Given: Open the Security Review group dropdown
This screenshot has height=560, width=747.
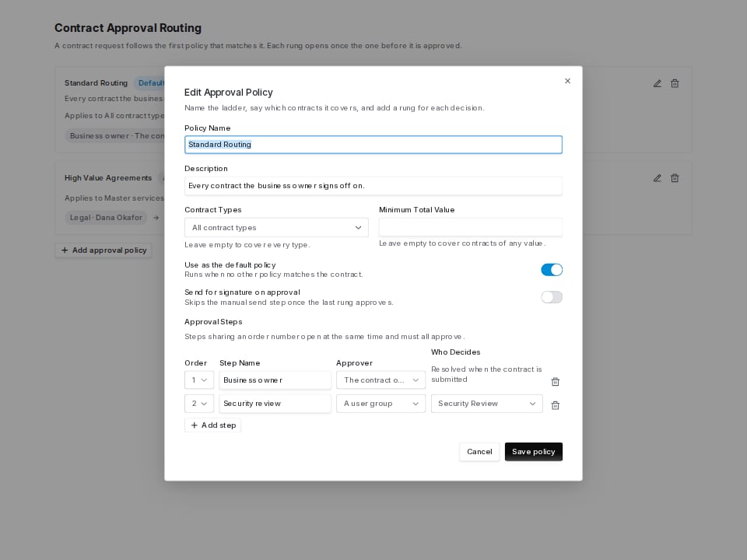Looking at the screenshot, I should 486,404.
